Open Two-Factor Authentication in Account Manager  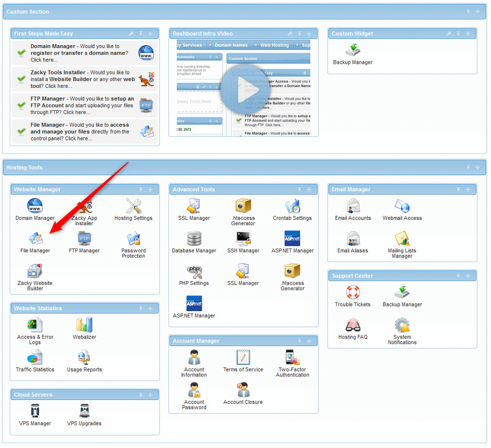[x=292, y=360]
